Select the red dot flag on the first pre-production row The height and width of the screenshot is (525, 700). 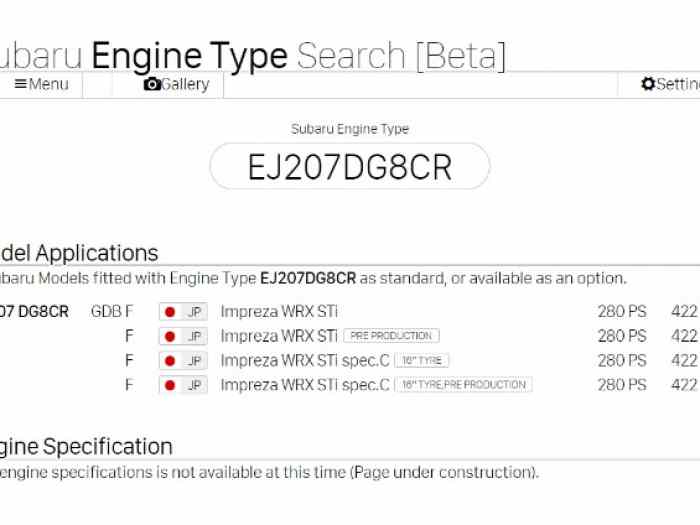coord(170,337)
